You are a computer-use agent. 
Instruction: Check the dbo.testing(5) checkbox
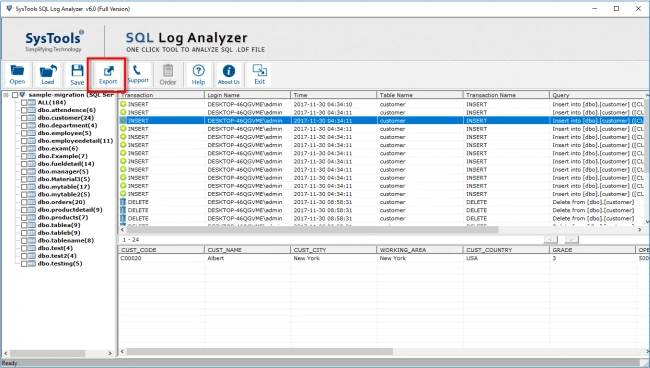coord(24,264)
